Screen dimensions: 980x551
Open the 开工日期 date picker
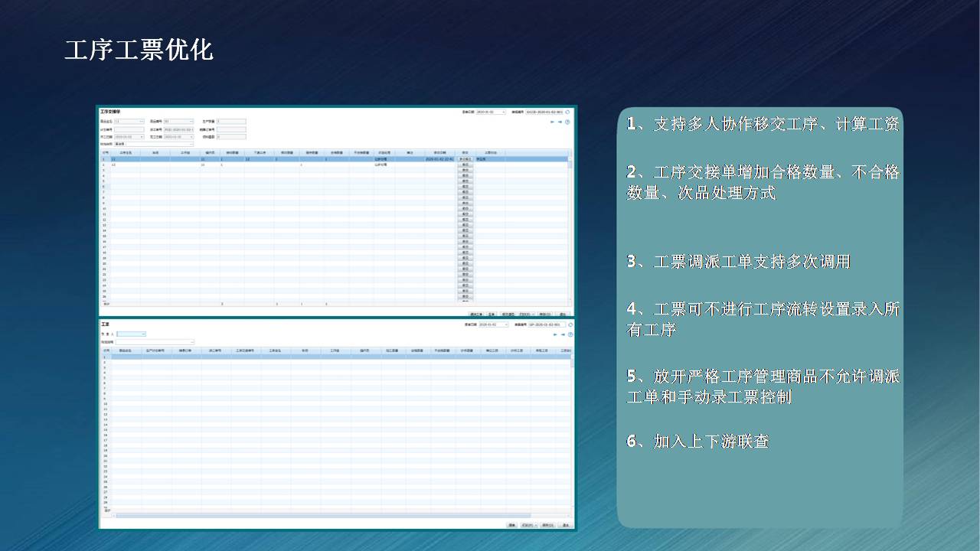(x=142, y=137)
